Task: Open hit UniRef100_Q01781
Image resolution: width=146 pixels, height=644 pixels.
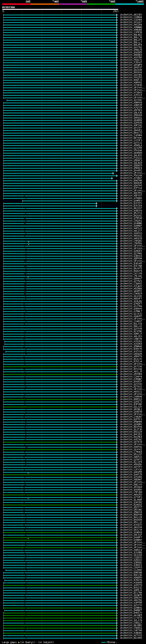Action: [131, 48]
